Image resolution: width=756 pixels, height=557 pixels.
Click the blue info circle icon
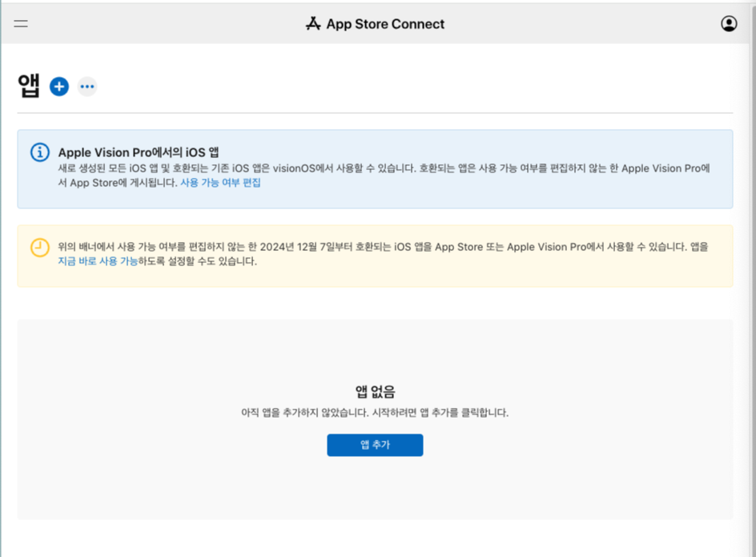(x=40, y=152)
